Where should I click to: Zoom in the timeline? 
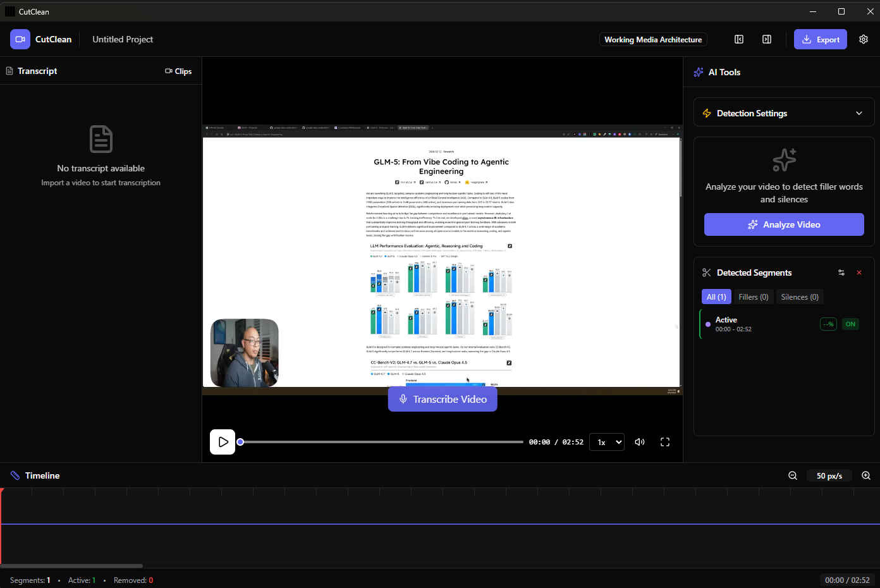[866, 475]
